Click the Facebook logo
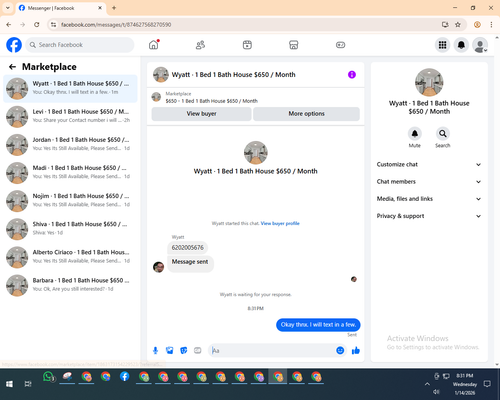The width and height of the screenshot is (500, 400). pyautogui.click(x=14, y=45)
